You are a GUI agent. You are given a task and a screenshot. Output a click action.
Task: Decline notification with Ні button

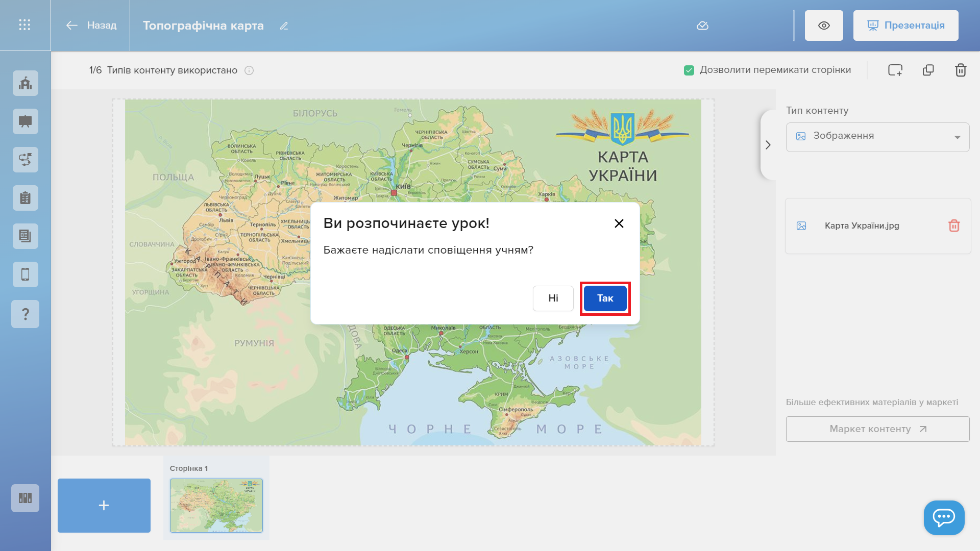pyautogui.click(x=553, y=298)
